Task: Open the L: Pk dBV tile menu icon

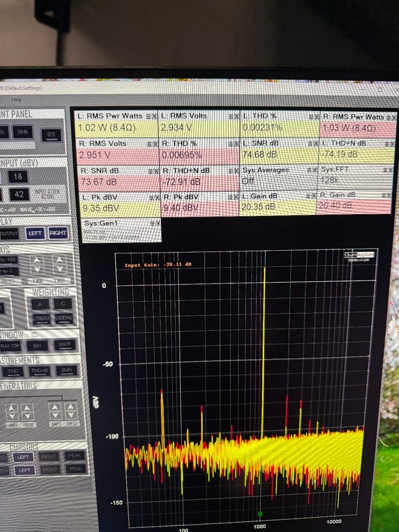Action: (x=152, y=198)
